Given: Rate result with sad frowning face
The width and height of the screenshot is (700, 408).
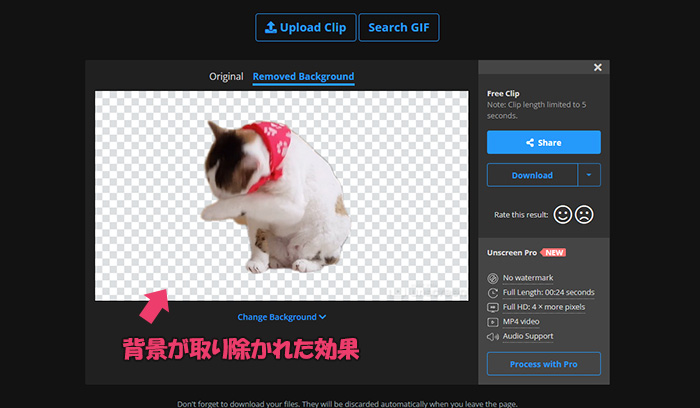Looking at the screenshot, I should [584, 215].
